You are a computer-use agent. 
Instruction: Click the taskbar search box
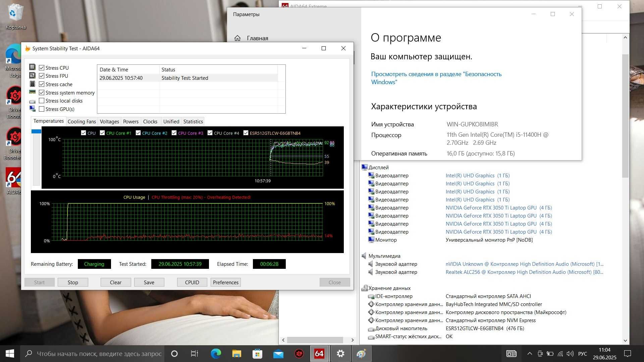93,354
